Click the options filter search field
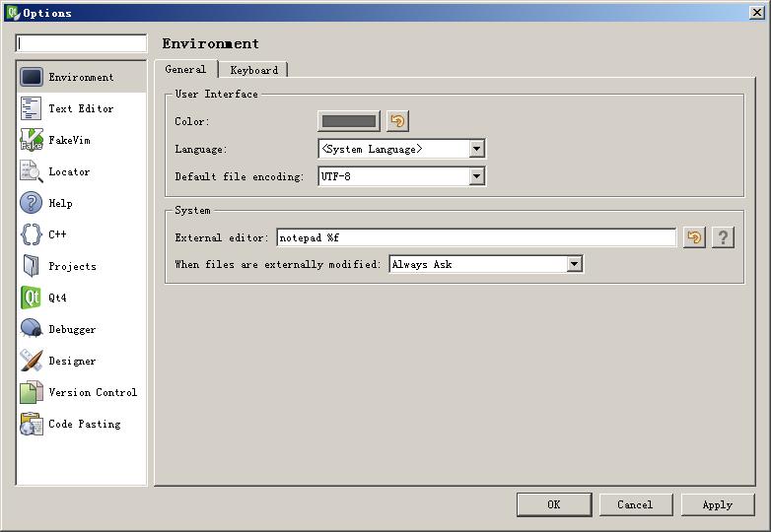Image resolution: width=771 pixels, height=532 pixels. pos(81,43)
